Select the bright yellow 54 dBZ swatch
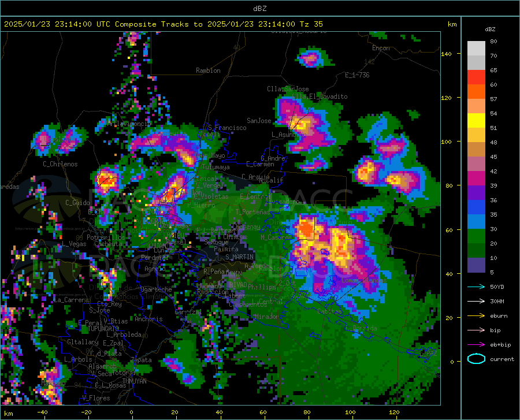This screenshot has height=420, width=520. click(x=476, y=120)
